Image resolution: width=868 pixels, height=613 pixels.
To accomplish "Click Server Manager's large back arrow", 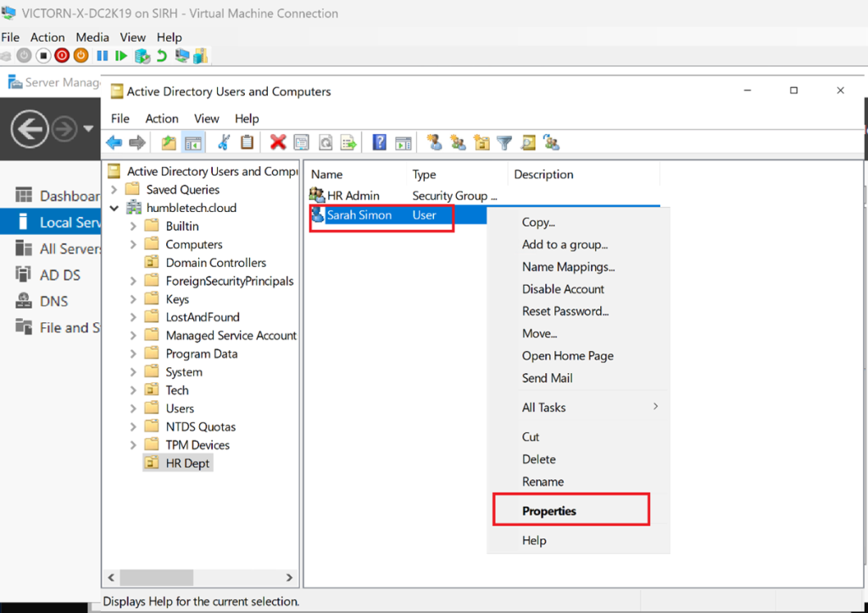I will tap(30, 129).
